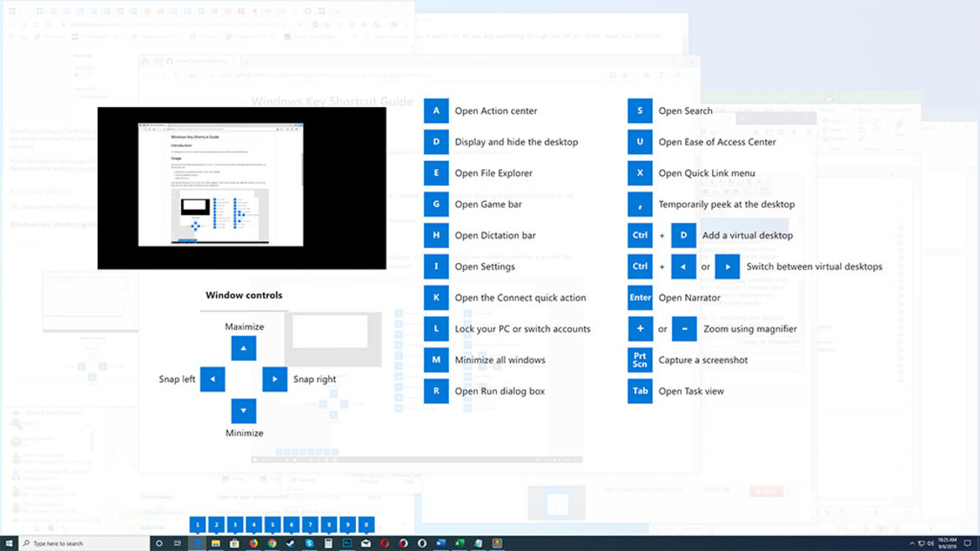Image resolution: width=980 pixels, height=551 pixels.
Task: Launch Skype from the taskbar
Action: point(312,543)
